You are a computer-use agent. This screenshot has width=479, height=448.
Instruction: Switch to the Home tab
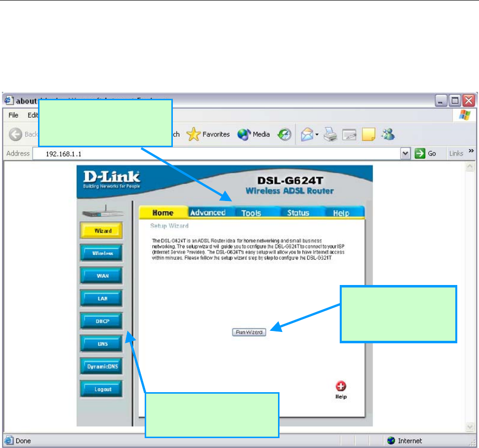tap(163, 212)
